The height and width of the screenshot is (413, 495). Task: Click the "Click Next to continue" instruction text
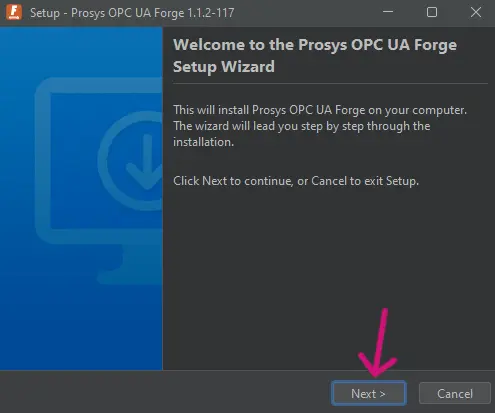pos(296,181)
